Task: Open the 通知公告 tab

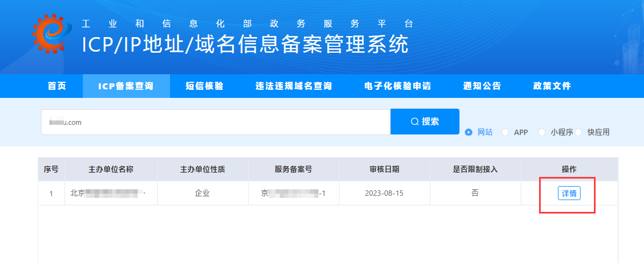Action: click(x=482, y=86)
